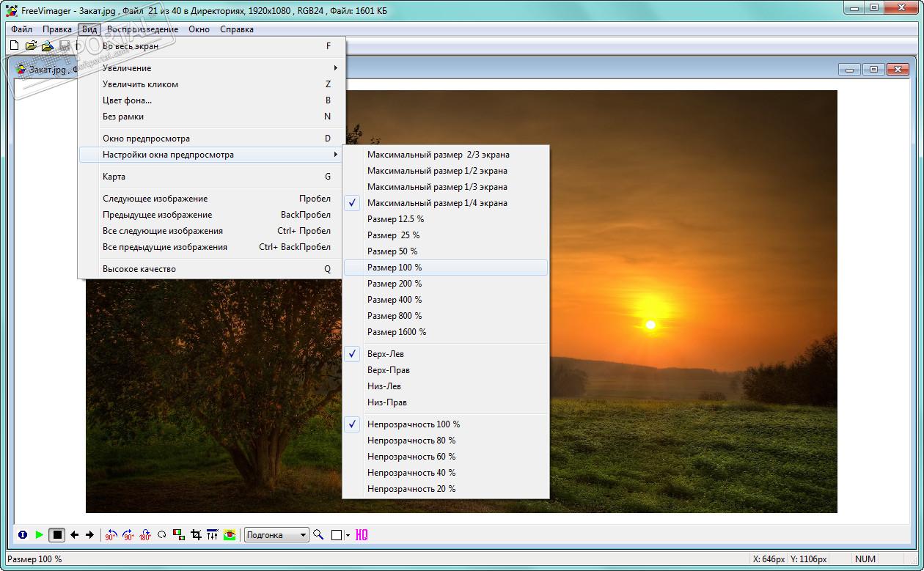924x571 pixels.
Task: Choose Все предыдущие изображения entry
Action: tap(211, 247)
